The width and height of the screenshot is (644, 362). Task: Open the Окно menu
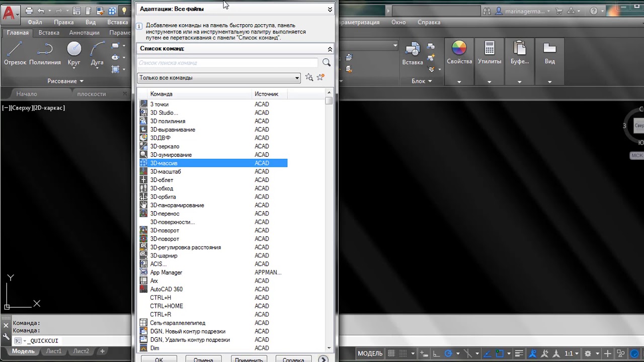[x=398, y=22]
